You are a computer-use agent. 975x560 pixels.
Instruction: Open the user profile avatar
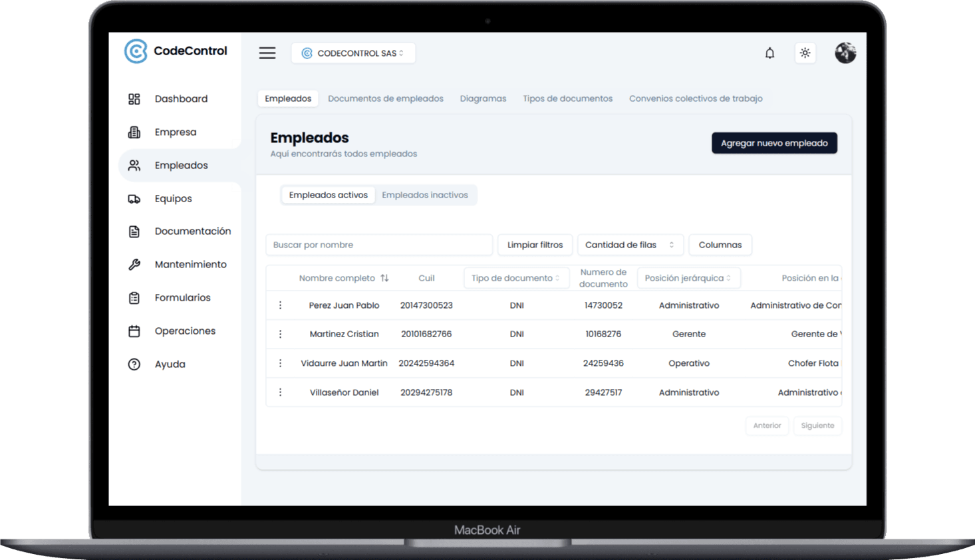(845, 53)
